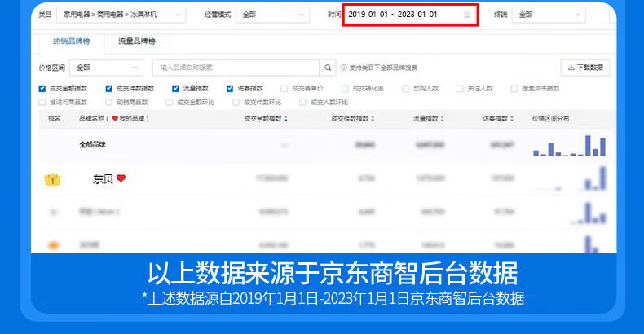Image resolution: width=644 pixels, height=334 pixels.
Task: Uncheck the 成交金额指数 checkbox
Action: tap(42, 89)
